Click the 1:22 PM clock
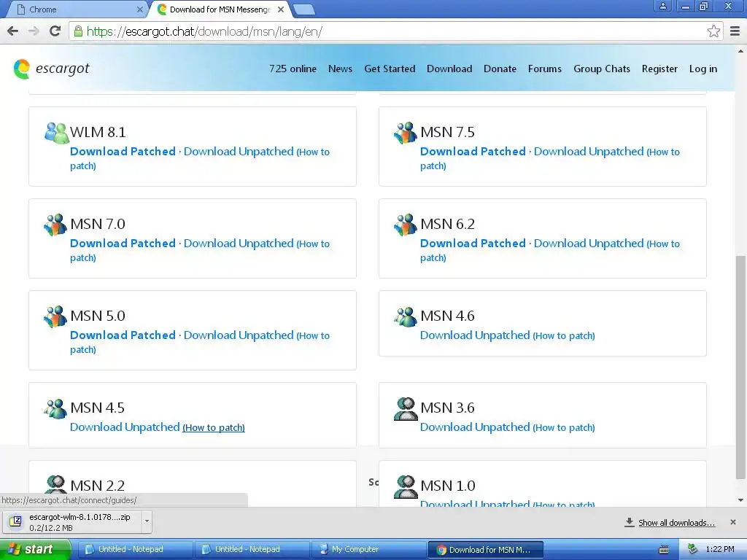Viewport: 747px width, 560px height. [720, 549]
